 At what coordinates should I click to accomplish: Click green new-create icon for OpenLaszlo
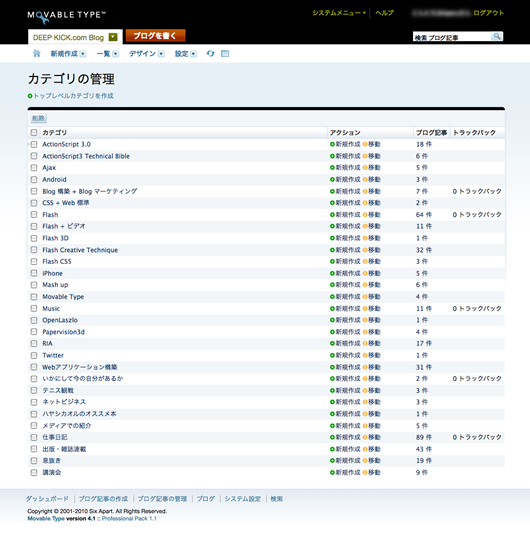pyautogui.click(x=332, y=320)
